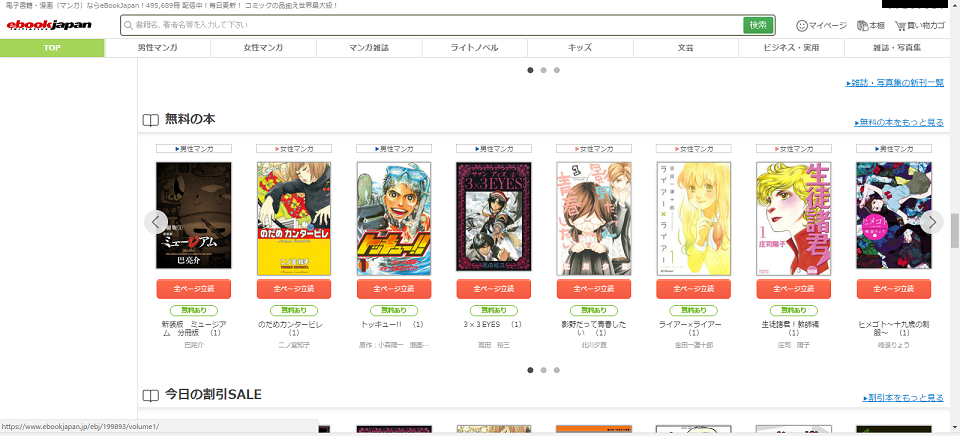Image resolution: width=960 pixels, height=436 pixels.
Task: Click author name 巴亮介
Action: [x=193, y=345]
